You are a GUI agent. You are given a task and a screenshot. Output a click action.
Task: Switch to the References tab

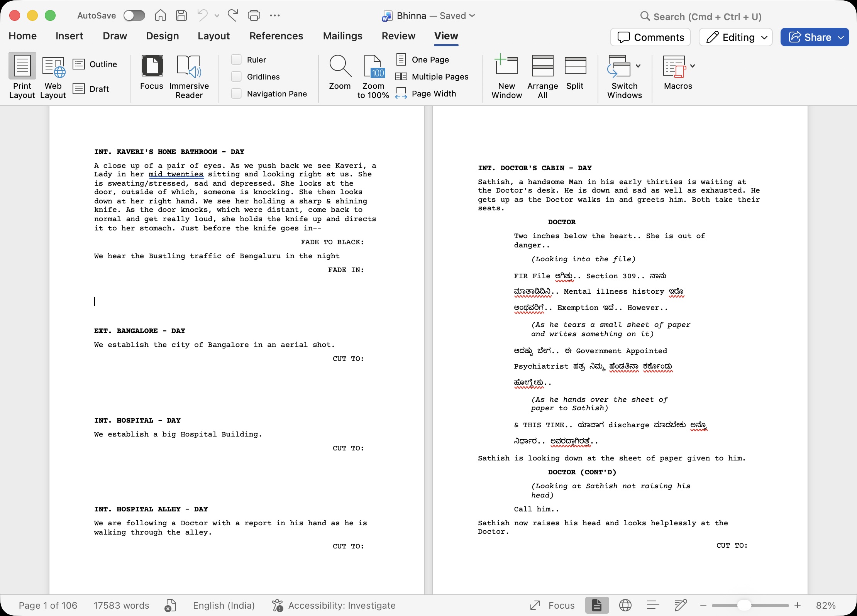coord(276,36)
